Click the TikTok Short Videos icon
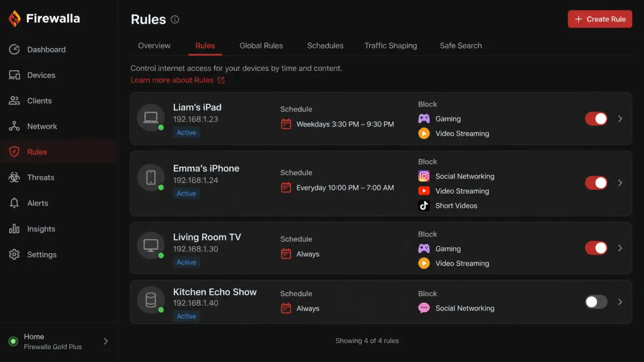Image resolution: width=644 pixels, height=362 pixels. 424,205
